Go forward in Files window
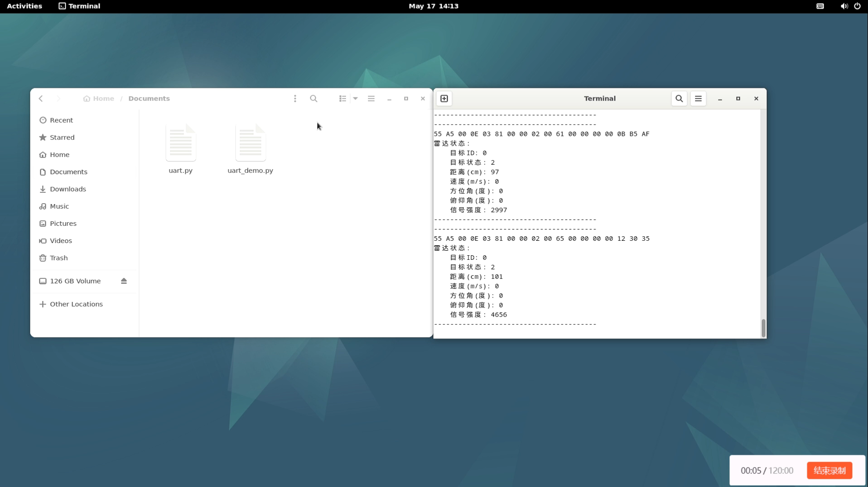Viewport: 868px width, 487px height. tap(58, 98)
